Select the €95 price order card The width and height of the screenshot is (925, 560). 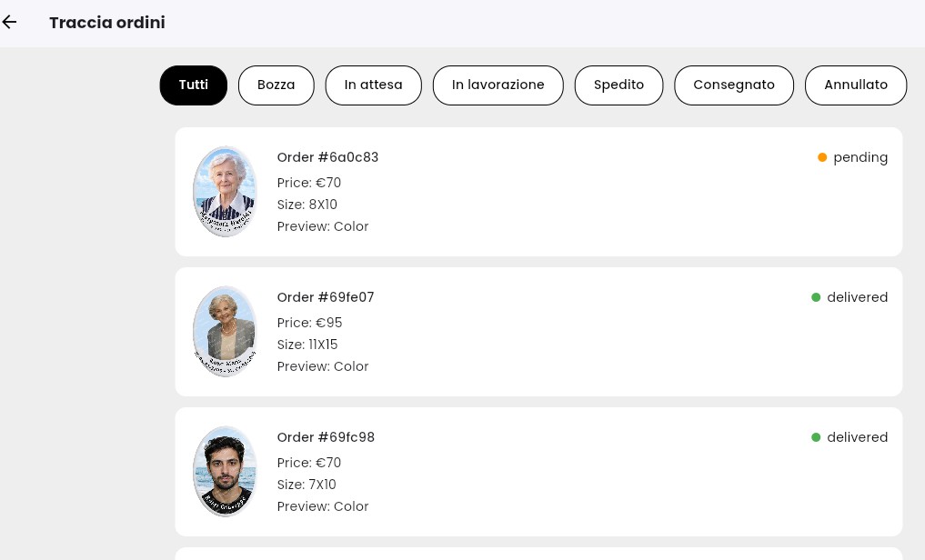pos(538,332)
